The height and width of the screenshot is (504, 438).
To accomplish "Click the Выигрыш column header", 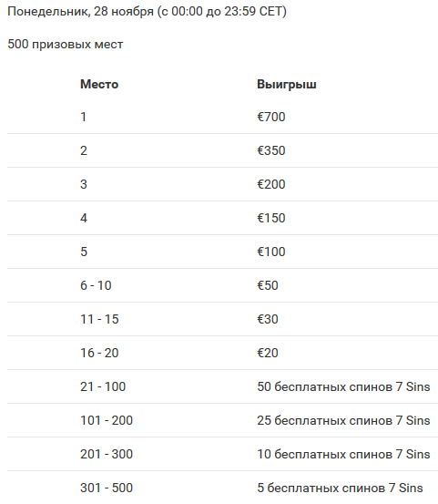I will [x=287, y=84].
